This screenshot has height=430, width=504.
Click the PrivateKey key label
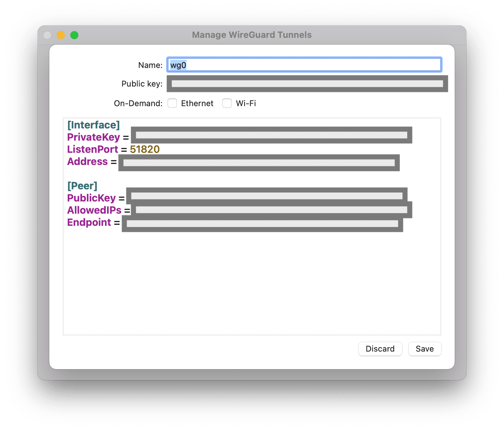pos(94,137)
